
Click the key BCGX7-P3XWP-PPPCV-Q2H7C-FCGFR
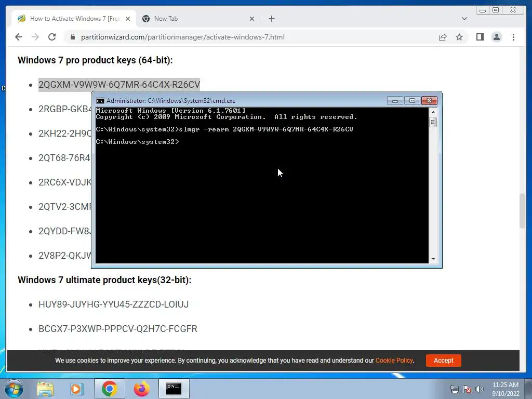[x=118, y=329]
